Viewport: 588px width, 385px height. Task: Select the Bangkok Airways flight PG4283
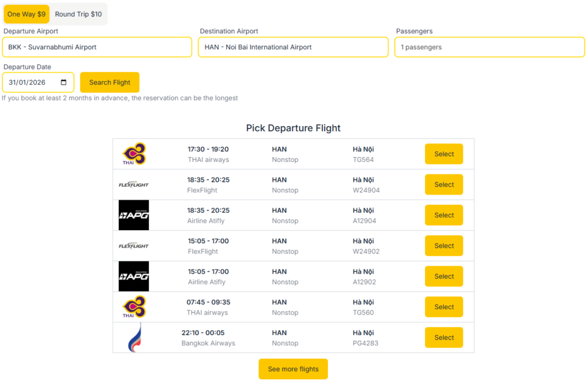coord(443,337)
